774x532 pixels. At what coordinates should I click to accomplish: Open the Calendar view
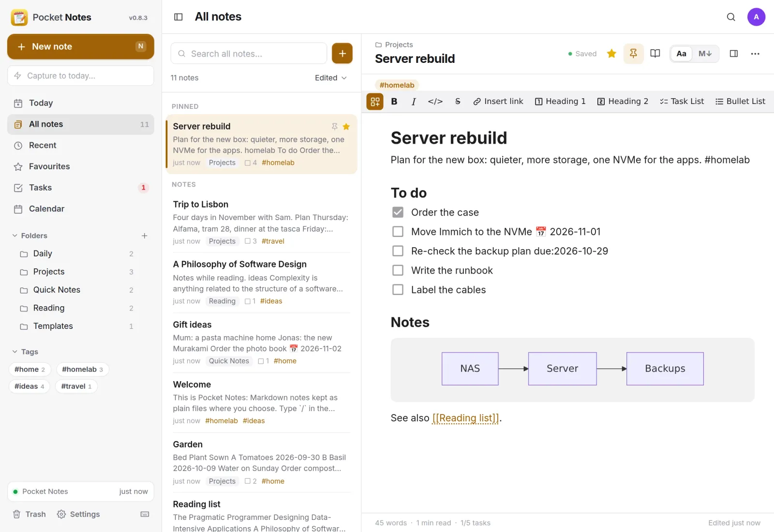point(81,209)
